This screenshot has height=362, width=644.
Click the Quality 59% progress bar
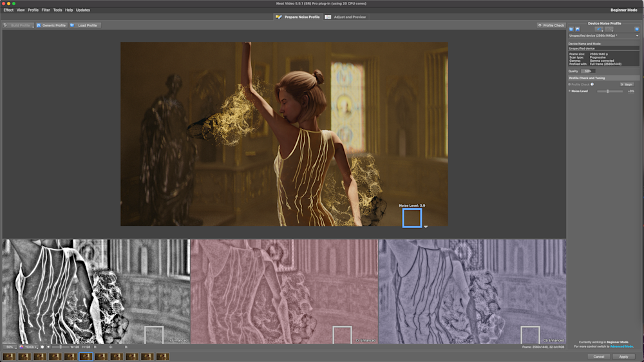tap(588, 71)
